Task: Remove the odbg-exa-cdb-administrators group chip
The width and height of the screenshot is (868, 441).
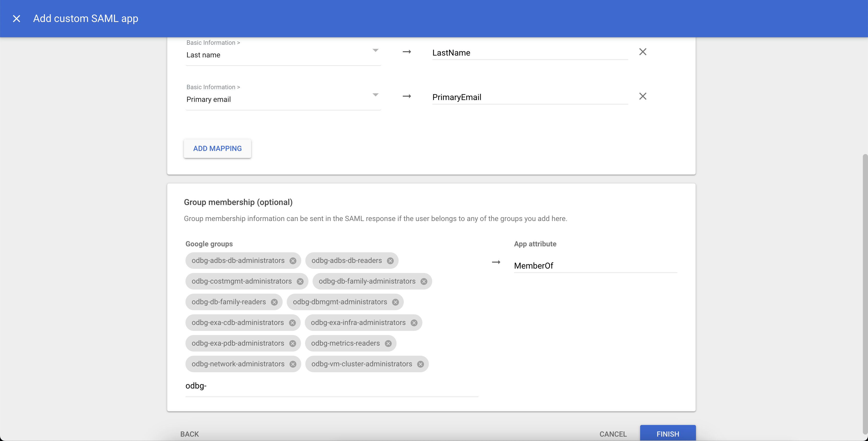Action: pos(292,322)
